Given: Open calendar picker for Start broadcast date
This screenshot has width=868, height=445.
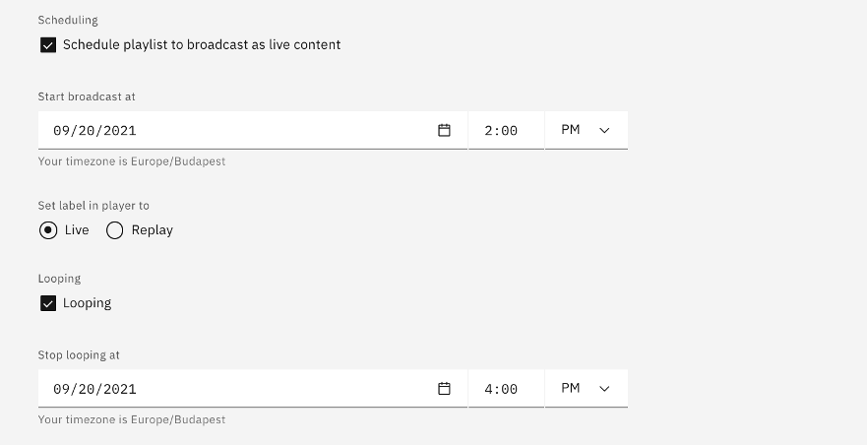Looking at the screenshot, I should click(x=444, y=130).
